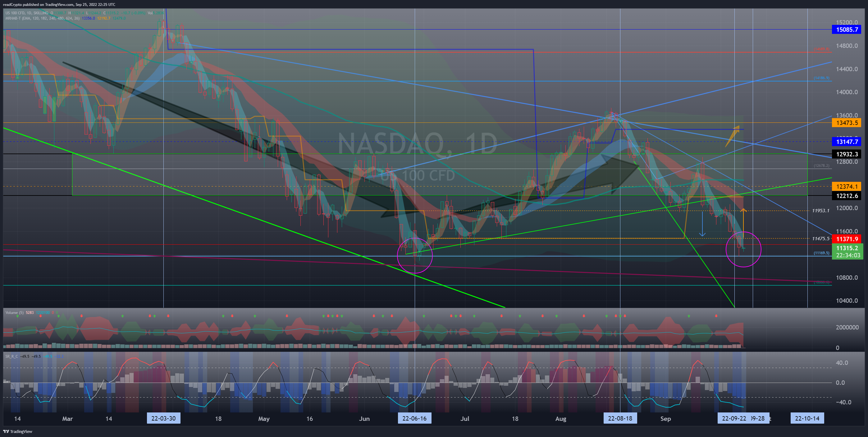Click the 2000000 volume axis value
868x437 pixels.
pos(847,327)
